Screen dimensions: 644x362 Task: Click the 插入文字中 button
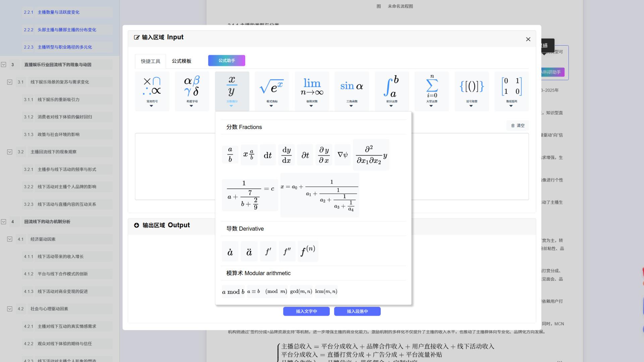point(306,311)
